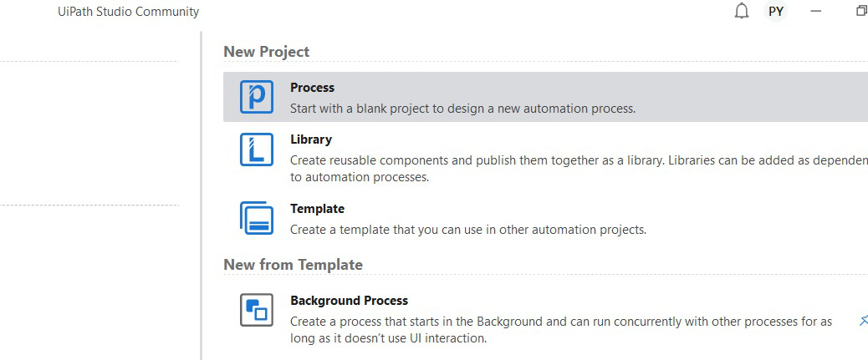This screenshot has width=868, height=360.
Task: Open the PY user account avatar
Action: [776, 12]
